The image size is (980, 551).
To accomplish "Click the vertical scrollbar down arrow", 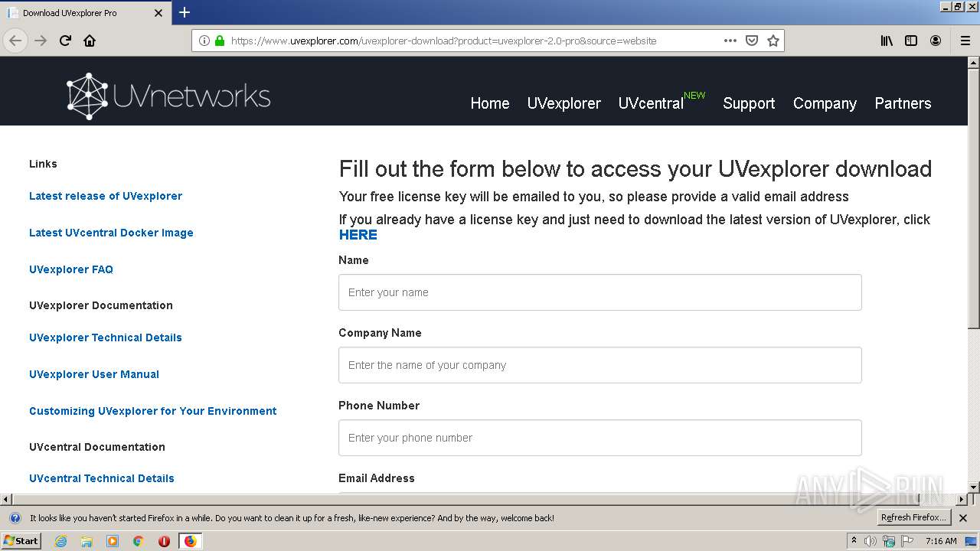I will point(974,487).
